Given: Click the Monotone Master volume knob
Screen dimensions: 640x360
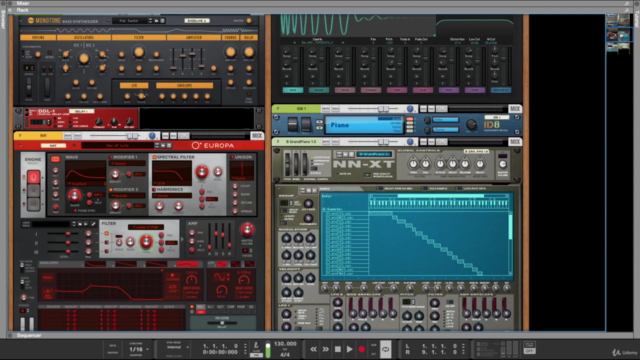Looking at the screenshot, I should [x=249, y=20].
